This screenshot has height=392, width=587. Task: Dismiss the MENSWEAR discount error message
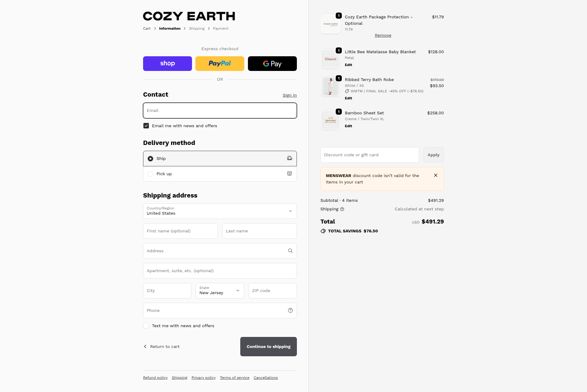click(x=436, y=175)
